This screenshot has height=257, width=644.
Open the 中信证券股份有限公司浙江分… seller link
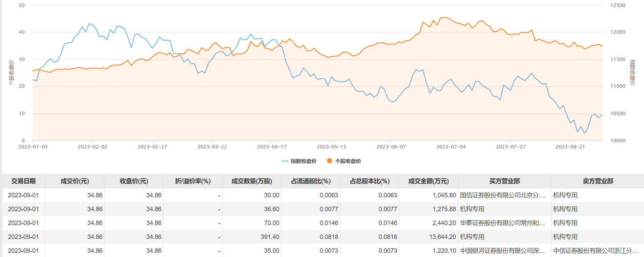pyautogui.click(x=595, y=251)
